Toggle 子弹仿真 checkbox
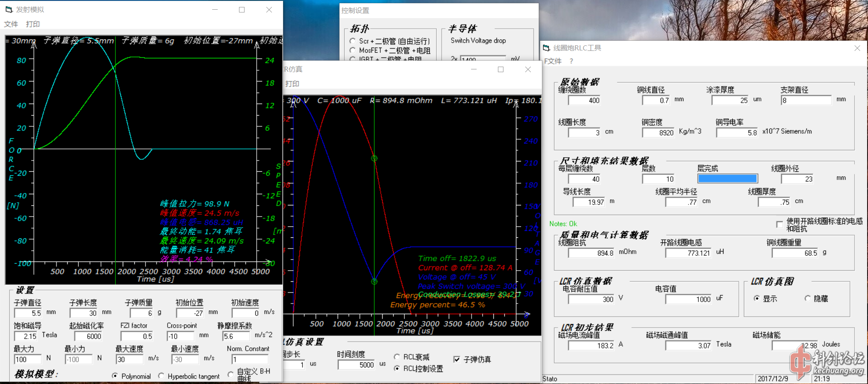The image size is (868, 384). click(457, 359)
